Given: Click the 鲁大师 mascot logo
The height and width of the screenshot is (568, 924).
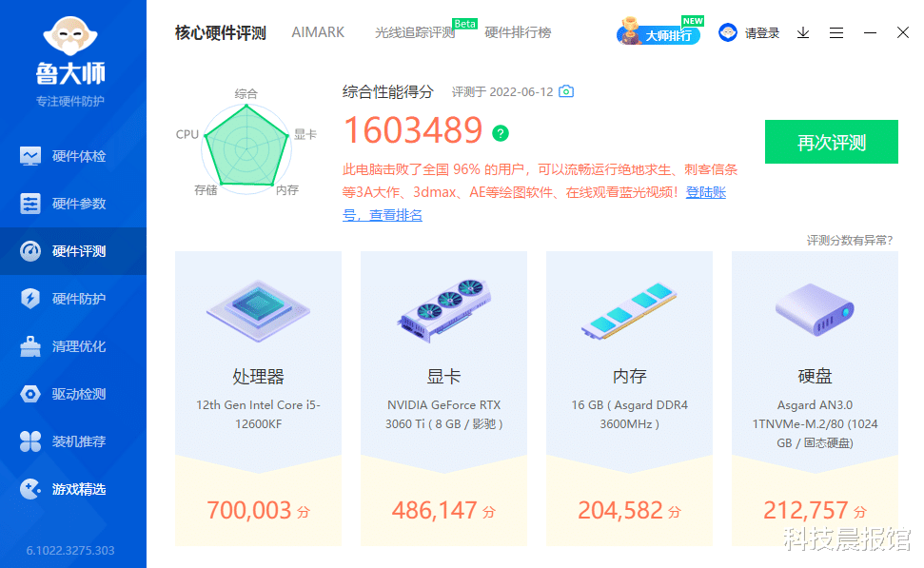Looking at the screenshot, I should [x=70, y=36].
